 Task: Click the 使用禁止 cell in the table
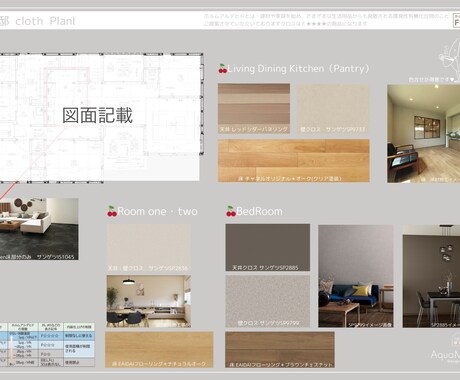coord(79,362)
